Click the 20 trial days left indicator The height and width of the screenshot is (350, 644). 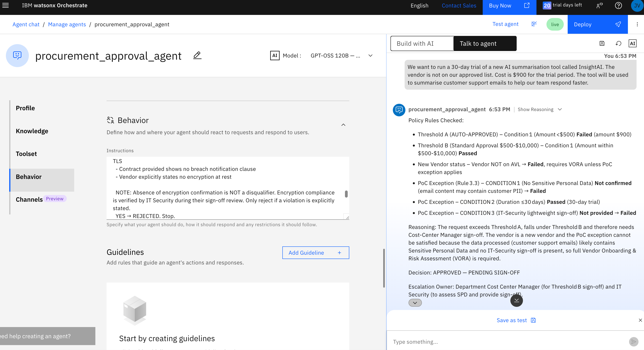pyautogui.click(x=562, y=5)
